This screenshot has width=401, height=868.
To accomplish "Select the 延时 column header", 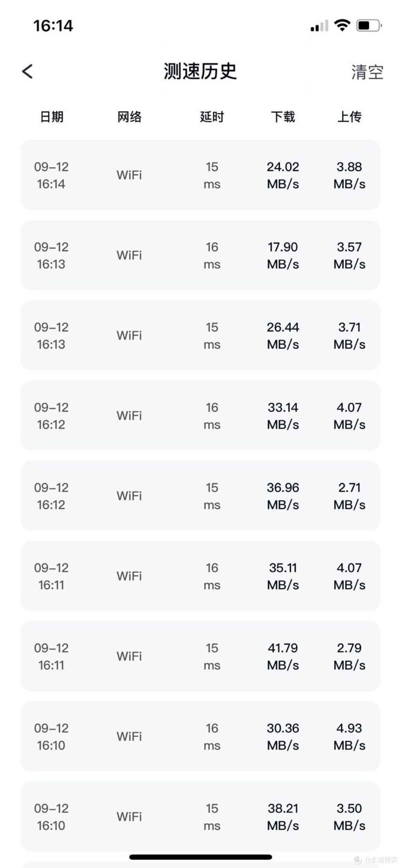I will (212, 117).
